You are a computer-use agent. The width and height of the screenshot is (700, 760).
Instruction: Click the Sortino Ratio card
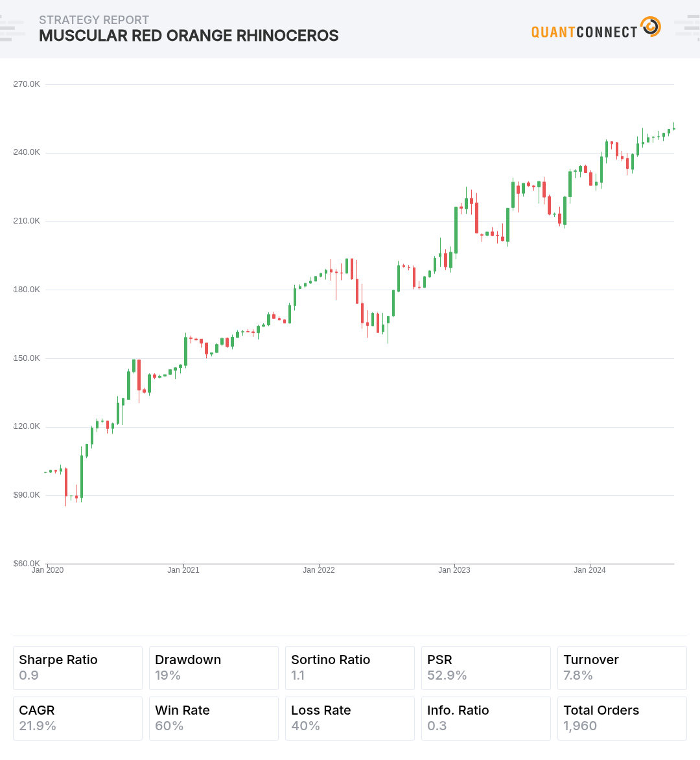(x=350, y=667)
